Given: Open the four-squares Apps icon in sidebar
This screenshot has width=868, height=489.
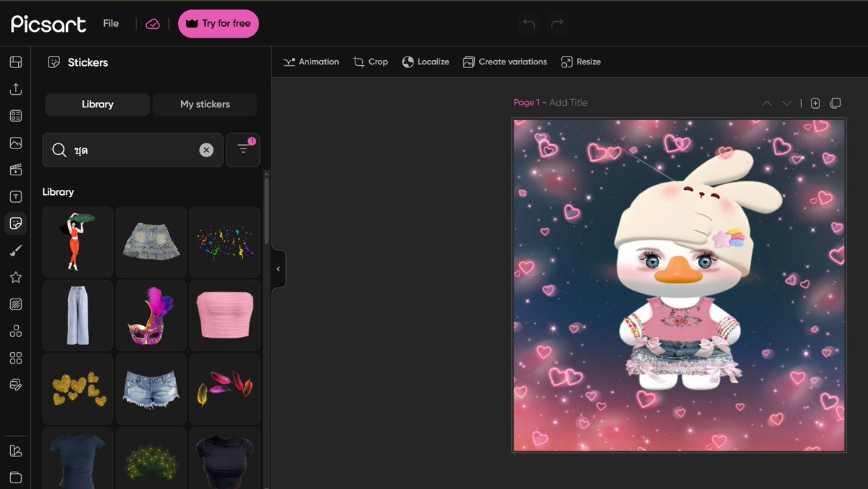Looking at the screenshot, I should coord(15,359).
